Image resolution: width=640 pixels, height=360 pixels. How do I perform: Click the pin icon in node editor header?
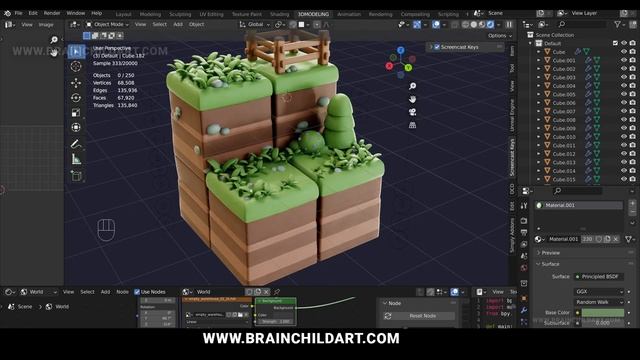click(277, 292)
